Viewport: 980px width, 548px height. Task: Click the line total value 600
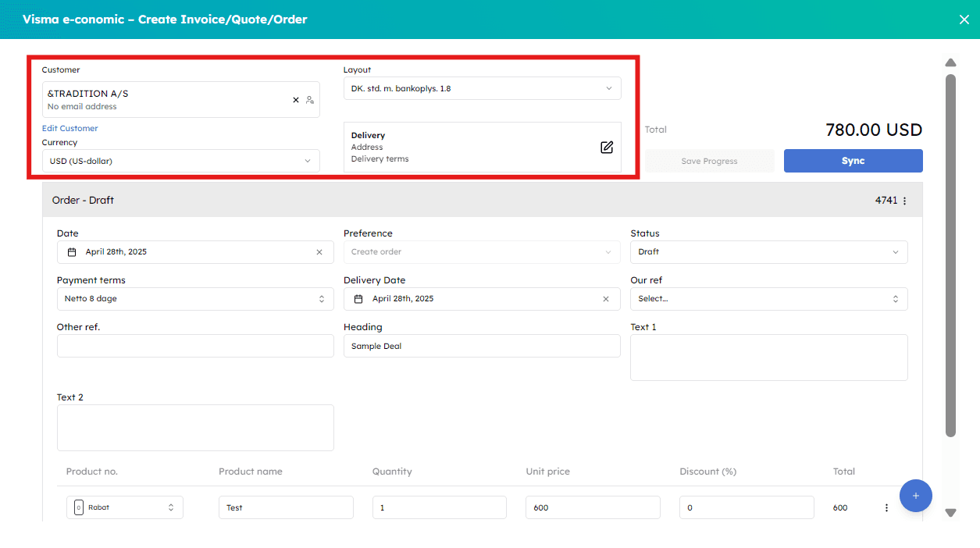click(x=840, y=507)
